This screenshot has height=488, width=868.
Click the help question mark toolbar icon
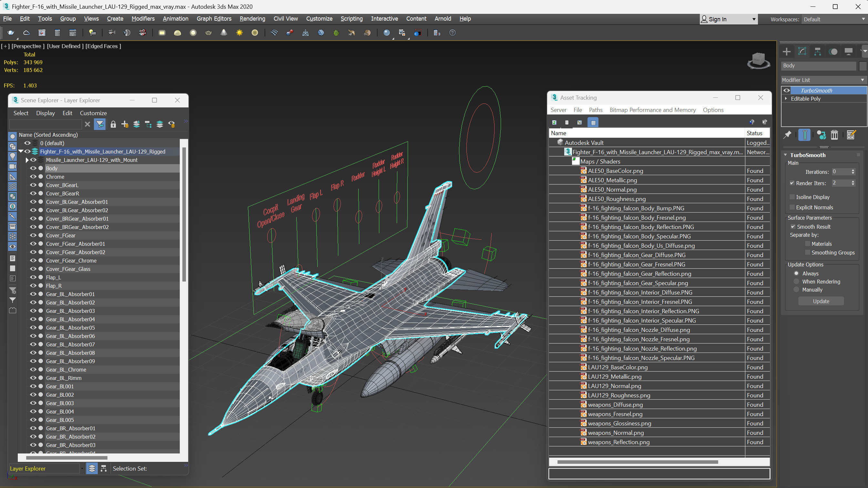coord(453,33)
